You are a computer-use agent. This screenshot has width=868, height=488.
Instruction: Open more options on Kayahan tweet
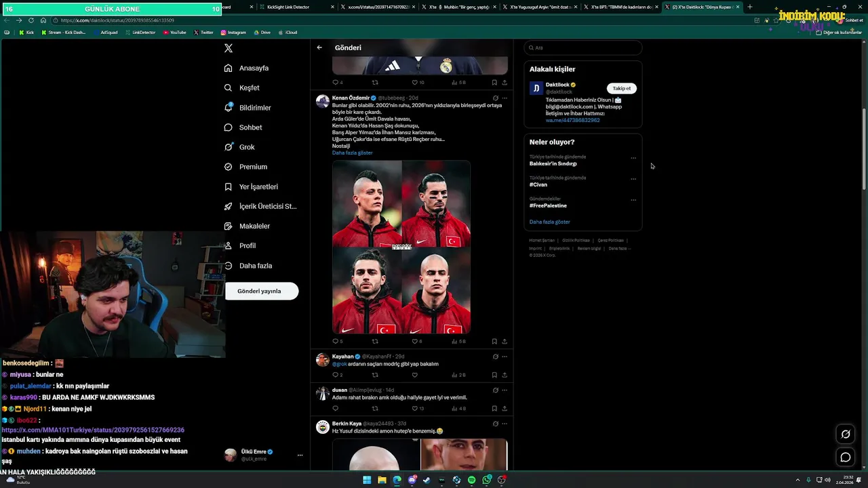click(505, 357)
